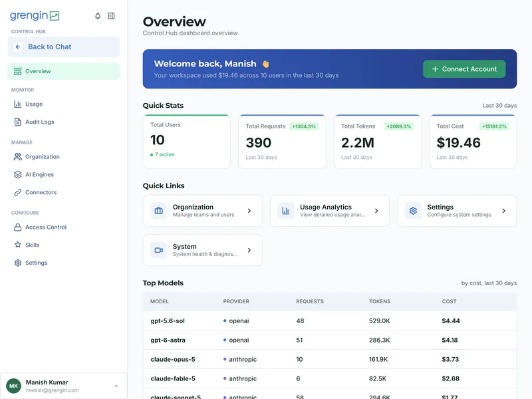The height and width of the screenshot is (399, 532).
Task: Click the $4.44 cost value
Action: click(x=451, y=321)
